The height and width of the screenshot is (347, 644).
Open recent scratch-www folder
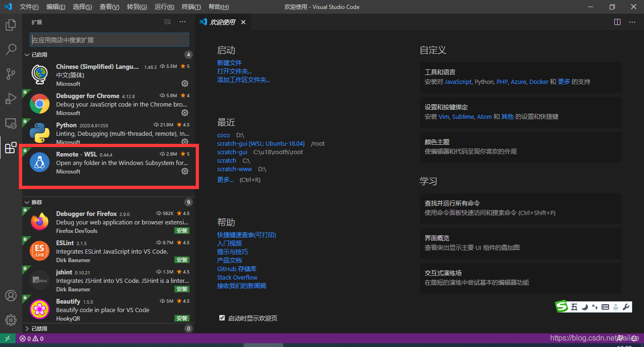pos(234,169)
